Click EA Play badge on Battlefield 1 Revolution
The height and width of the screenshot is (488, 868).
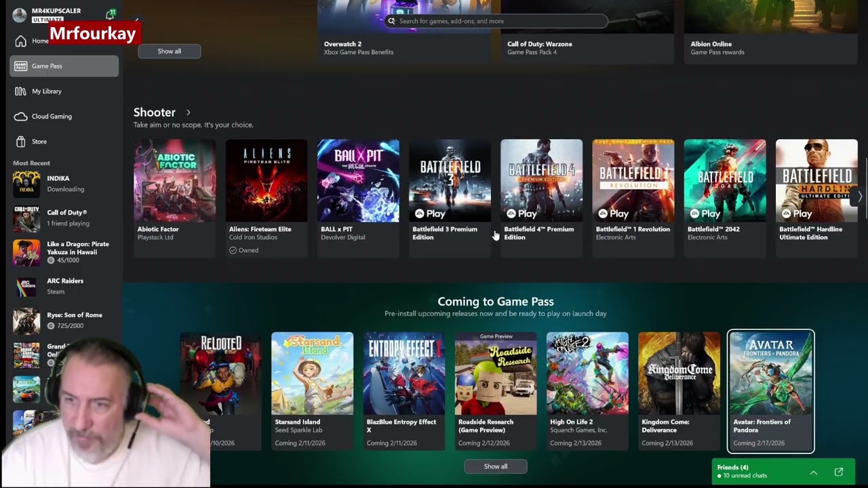click(613, 213)
